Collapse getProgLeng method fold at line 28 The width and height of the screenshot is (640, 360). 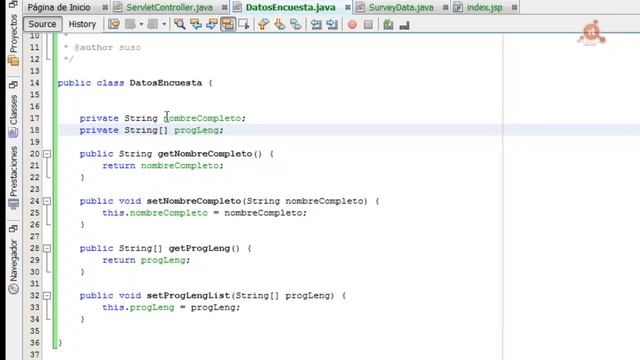(x=47, y=248)
